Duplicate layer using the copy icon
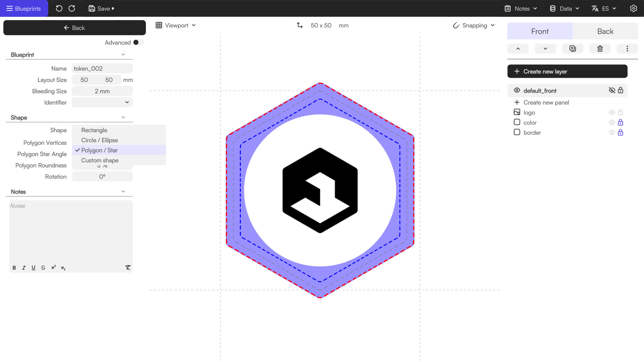 coord(573,49)
